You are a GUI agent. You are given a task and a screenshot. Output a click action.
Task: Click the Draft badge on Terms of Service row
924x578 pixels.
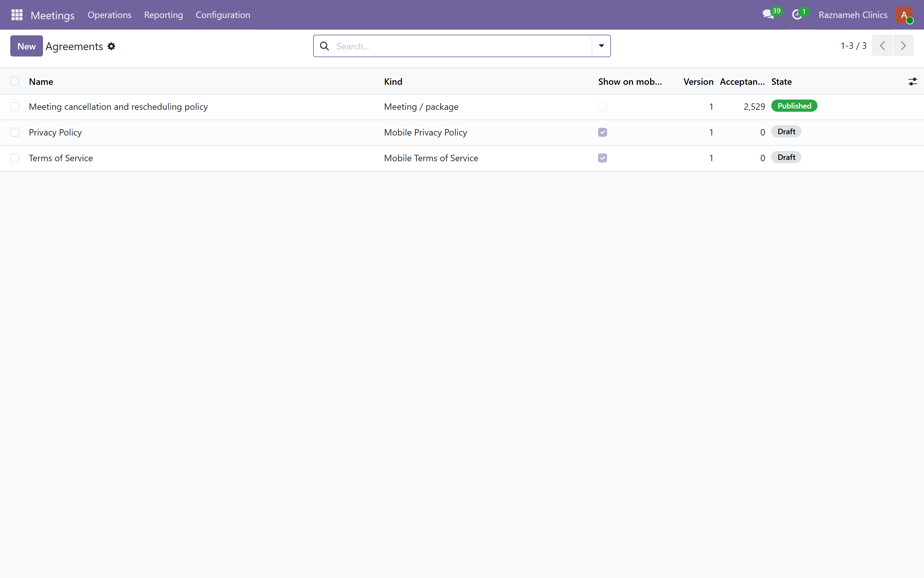pyautogui.click(x=786, y=157)
